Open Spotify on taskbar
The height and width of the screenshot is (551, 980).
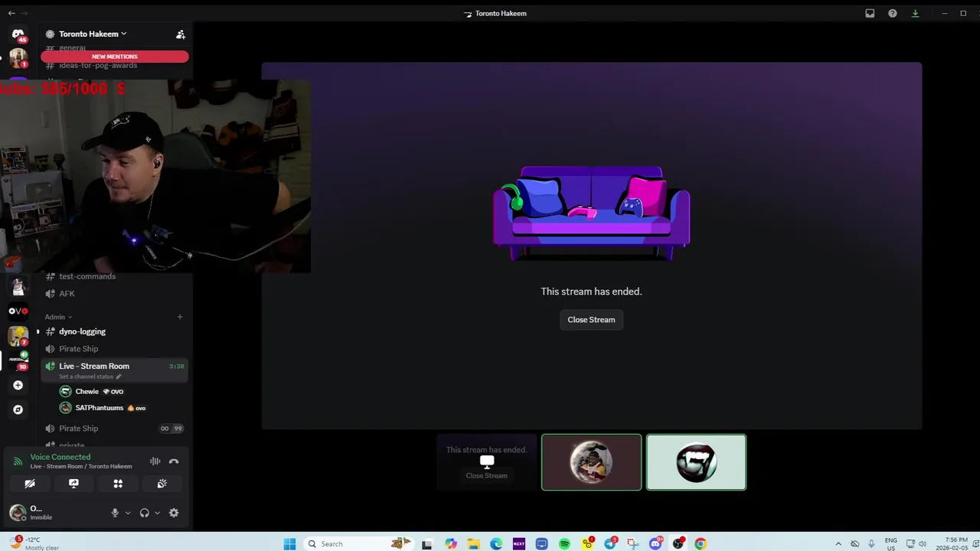564,544
